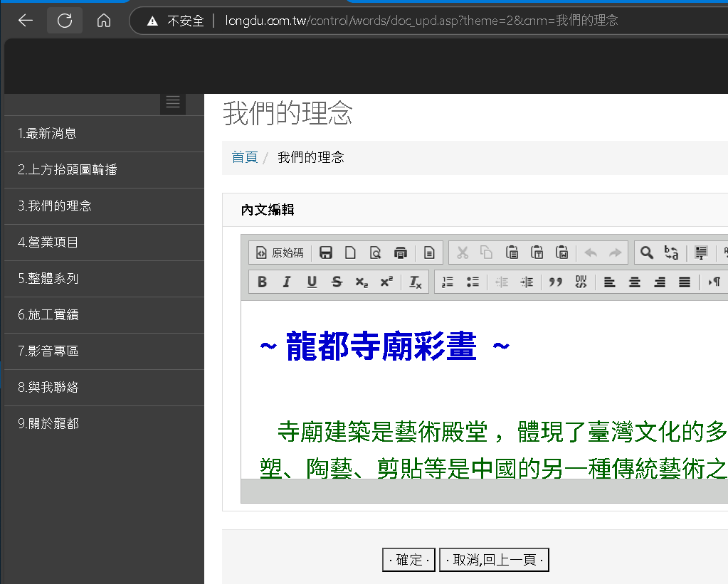Image resolution: width=728 pixels, height=584 pixels.
Task: Toggle Italic formatting
Action: (287, 282)
